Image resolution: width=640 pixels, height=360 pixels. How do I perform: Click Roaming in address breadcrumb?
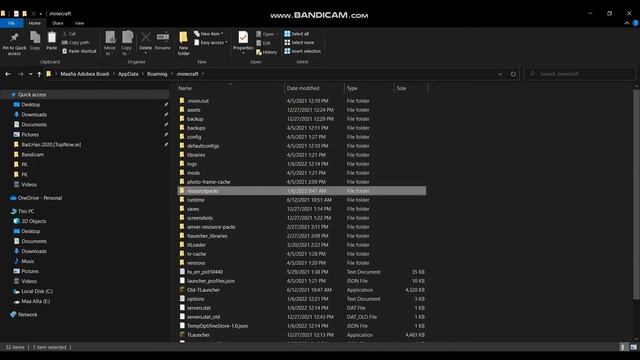coord(157,74)
